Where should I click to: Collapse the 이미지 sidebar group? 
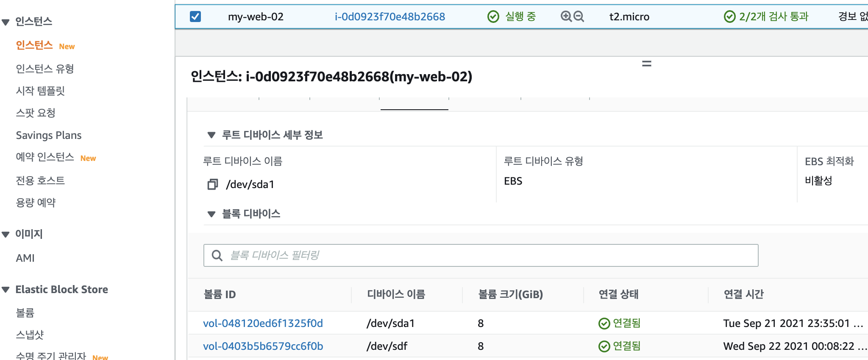tap(6, 234)
